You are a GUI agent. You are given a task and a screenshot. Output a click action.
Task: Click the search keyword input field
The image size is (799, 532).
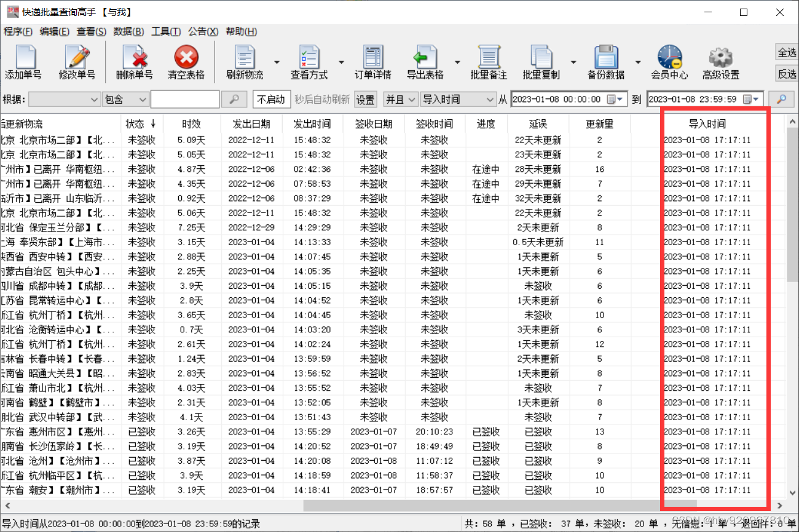click(x=185, y=100)
